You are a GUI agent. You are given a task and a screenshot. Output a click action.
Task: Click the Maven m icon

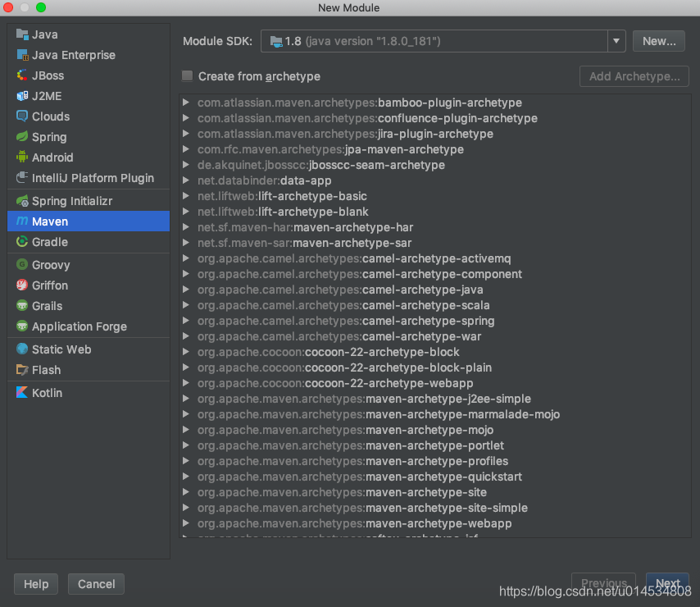[x=22, y=221]
